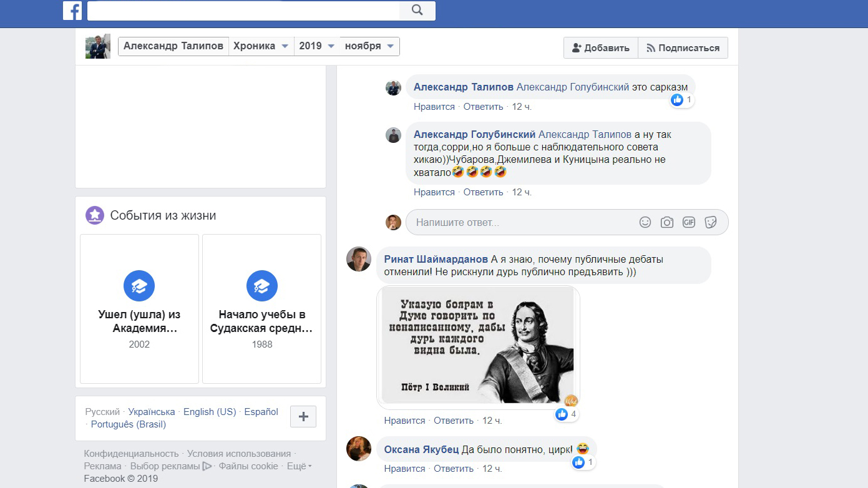Click the search magnifier button
This screenshot has width=868, height=488.
point(417,11)
